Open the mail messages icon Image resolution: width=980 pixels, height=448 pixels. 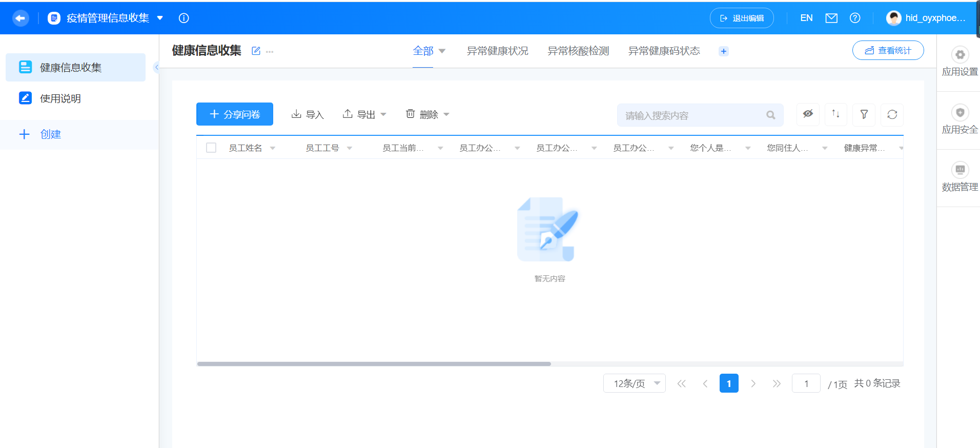click(831, 18)
